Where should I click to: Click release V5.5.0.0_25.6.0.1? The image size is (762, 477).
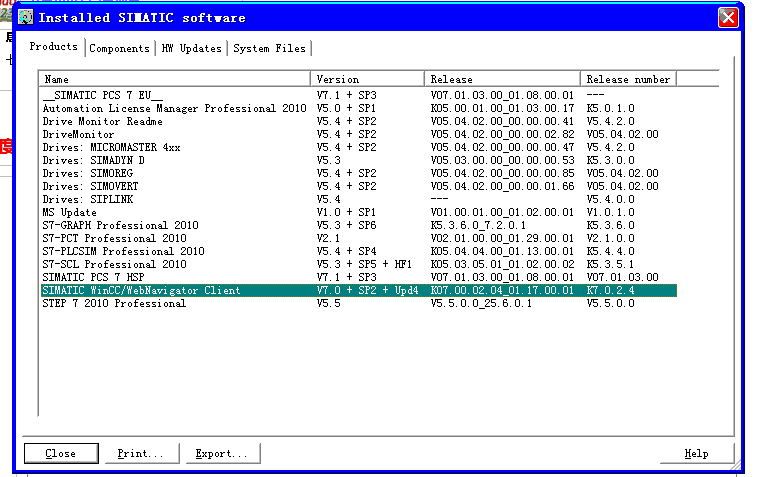click(x=481, y=304)
